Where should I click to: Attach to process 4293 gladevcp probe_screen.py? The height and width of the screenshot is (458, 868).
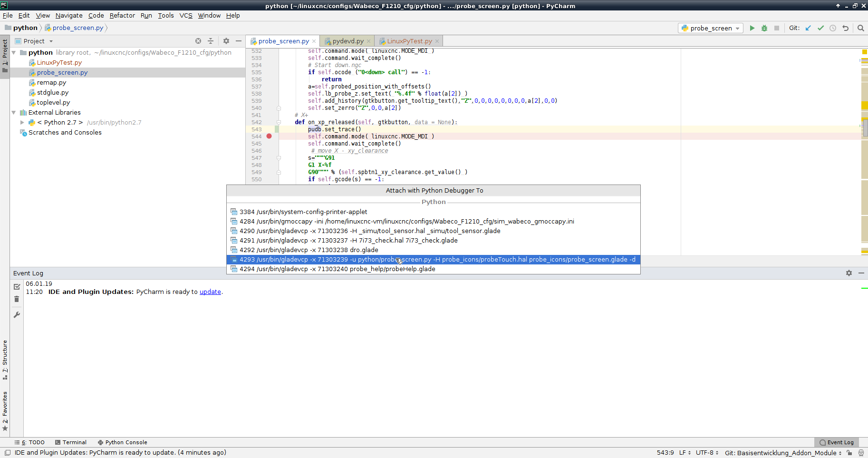434,260
